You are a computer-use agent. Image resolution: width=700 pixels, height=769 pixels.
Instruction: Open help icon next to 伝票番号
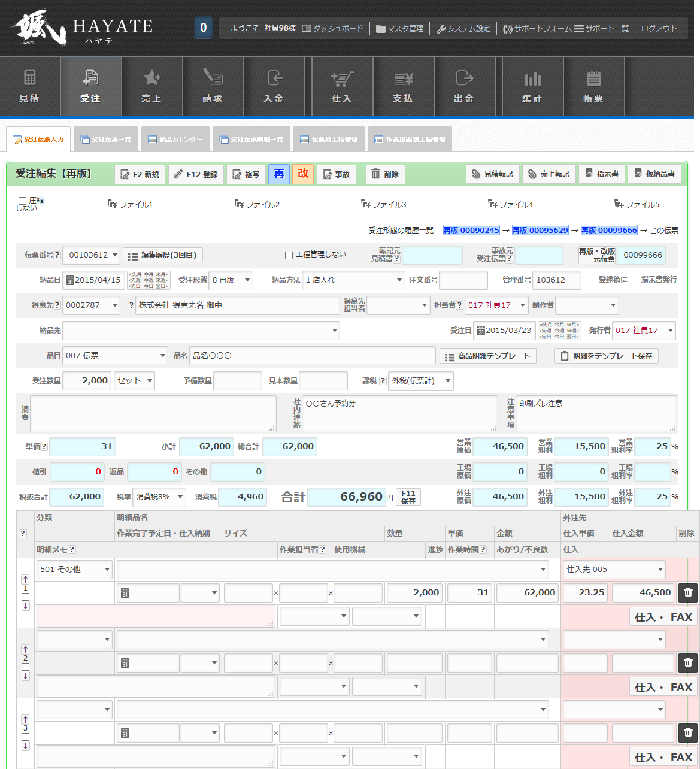click(x=57, y=255)
